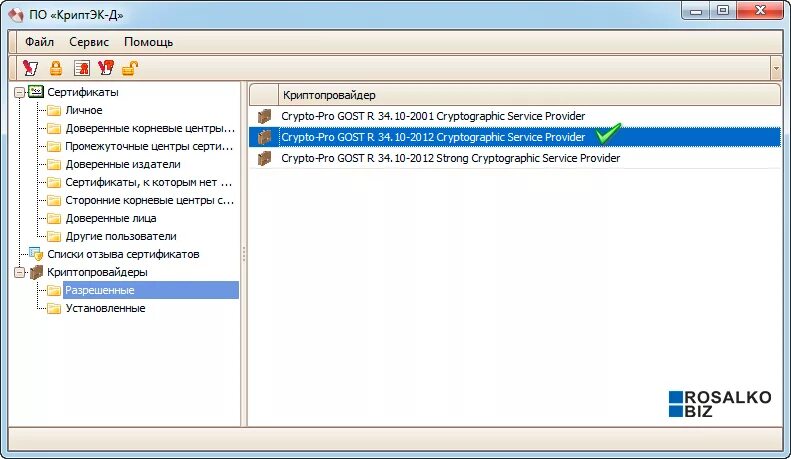Viewport: 791px width, 459px height.
Task: Close the КриптЭК-Д window
Action: [x=760, y=11]
